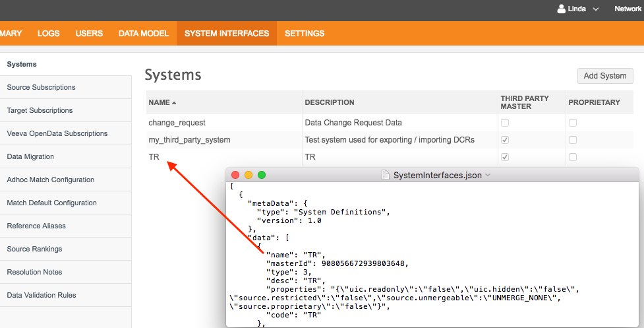Click the yellow minimize button on JSON window
This screenshot has height=328, width=644.
pyautogui.click(x=249, y=175)
